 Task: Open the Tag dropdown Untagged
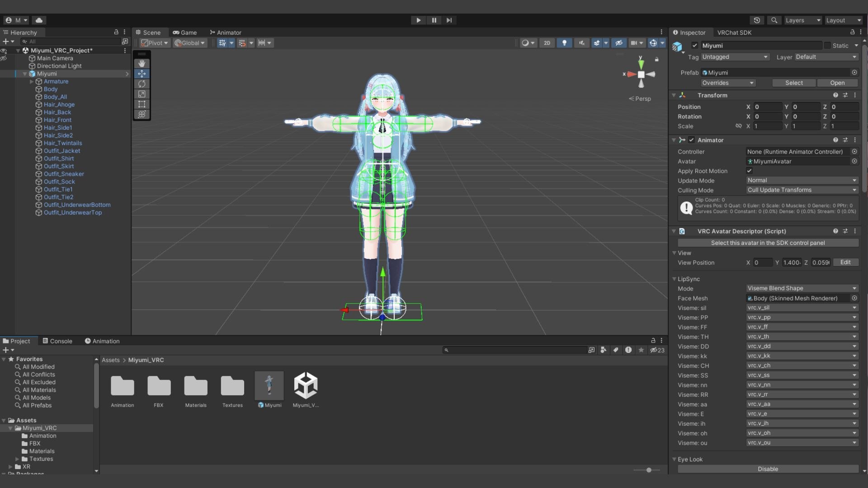point(735,57)
